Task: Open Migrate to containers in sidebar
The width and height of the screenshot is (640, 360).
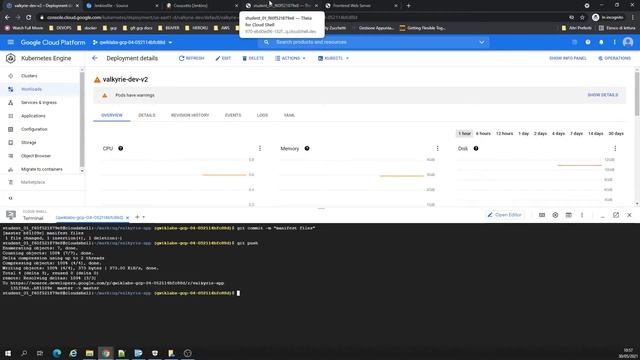Action: [41, 169]
